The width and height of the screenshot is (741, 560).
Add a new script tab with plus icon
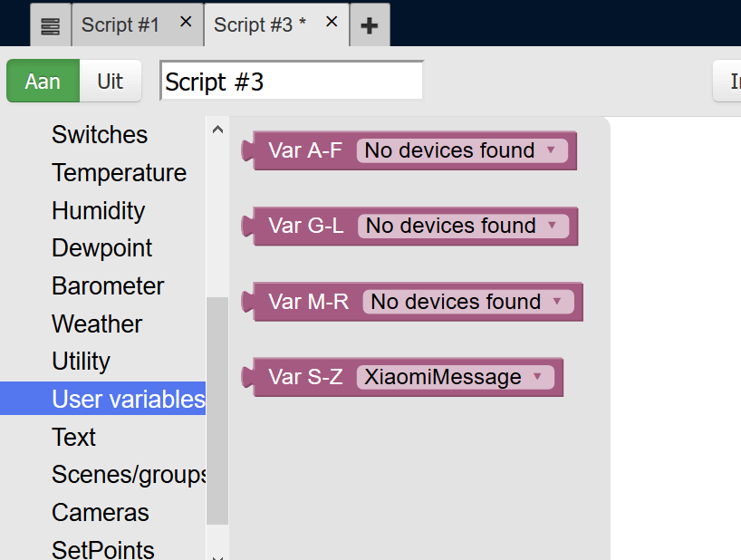click(x=369, y=26)
